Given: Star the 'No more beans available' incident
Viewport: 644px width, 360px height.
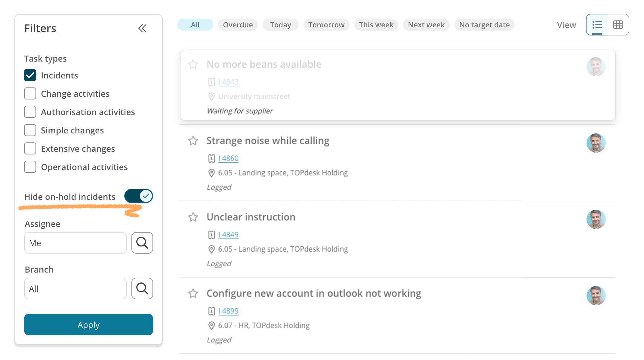Looking at the screenshot, I should (x=193, y=64).
